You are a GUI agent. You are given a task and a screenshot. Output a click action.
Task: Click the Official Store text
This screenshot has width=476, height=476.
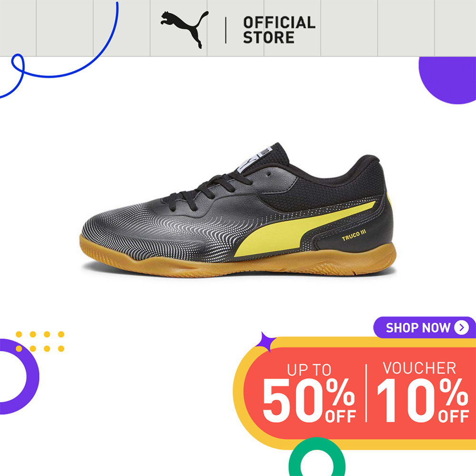click(x=279, y=30)
